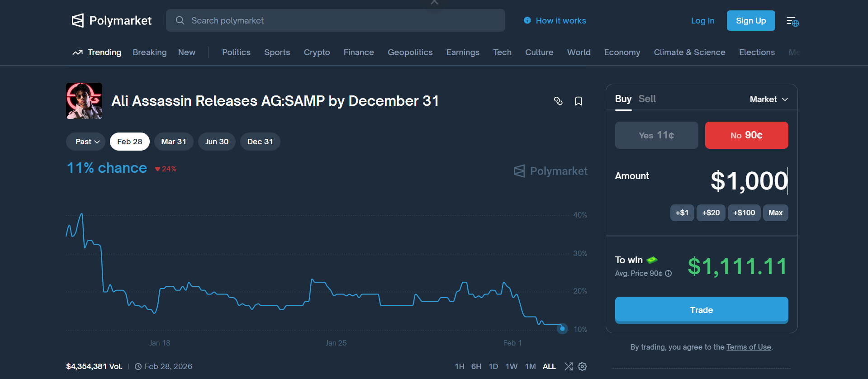Viewport: 868px width, 379px height.
Task: Open chart settings gear icon
Action: (x=582, y=366)
